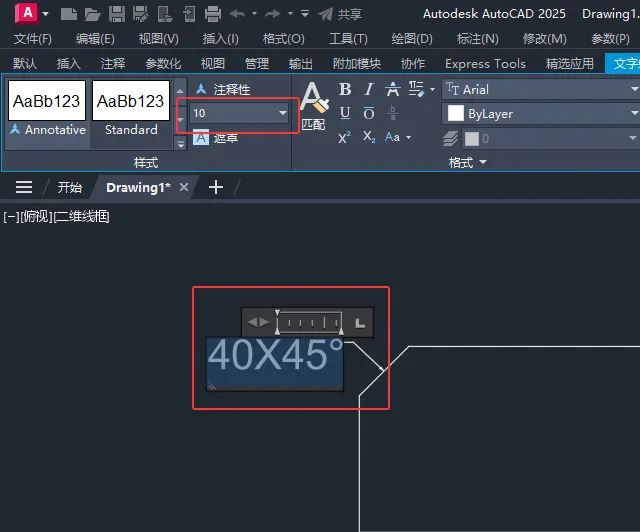Toggle Bold formatting
The height and width of the screenshot is (532, 640).
click(x=345, y=89)
